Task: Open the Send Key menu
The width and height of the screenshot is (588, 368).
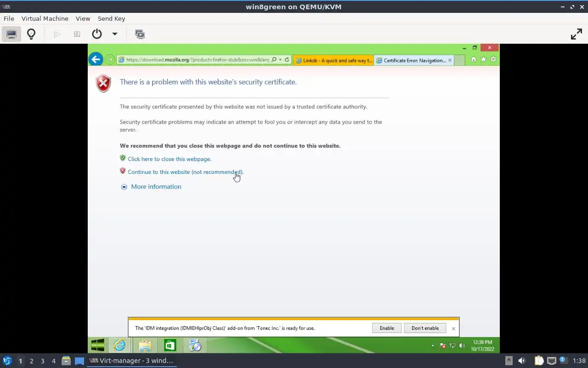Action: 111,18
